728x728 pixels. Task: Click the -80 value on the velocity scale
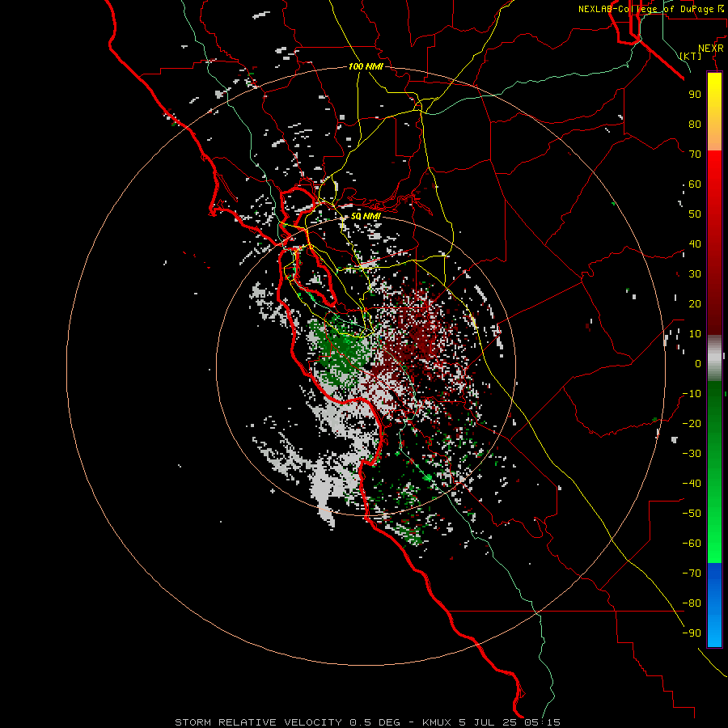pos(692,603)
